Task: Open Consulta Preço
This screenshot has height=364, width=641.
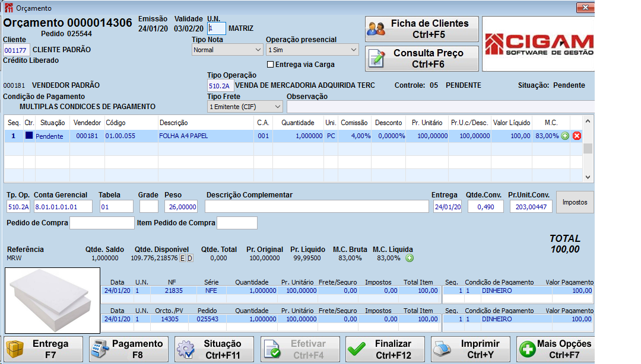Action: click(x=422, y=59)
